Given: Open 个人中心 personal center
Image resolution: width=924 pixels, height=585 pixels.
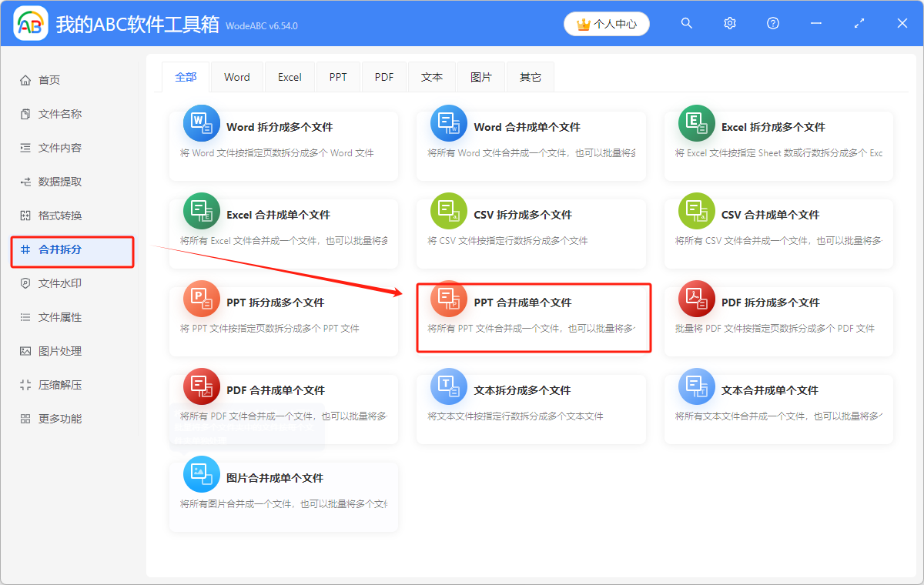Looking at the screenshot, I should tap(606, 24).
